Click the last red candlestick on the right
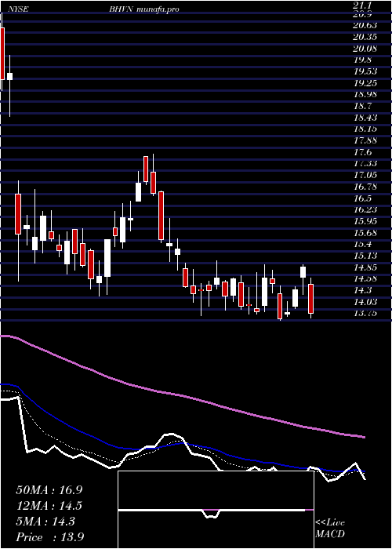The height and width of the screenshot is (549, 392). click(310, 299)
